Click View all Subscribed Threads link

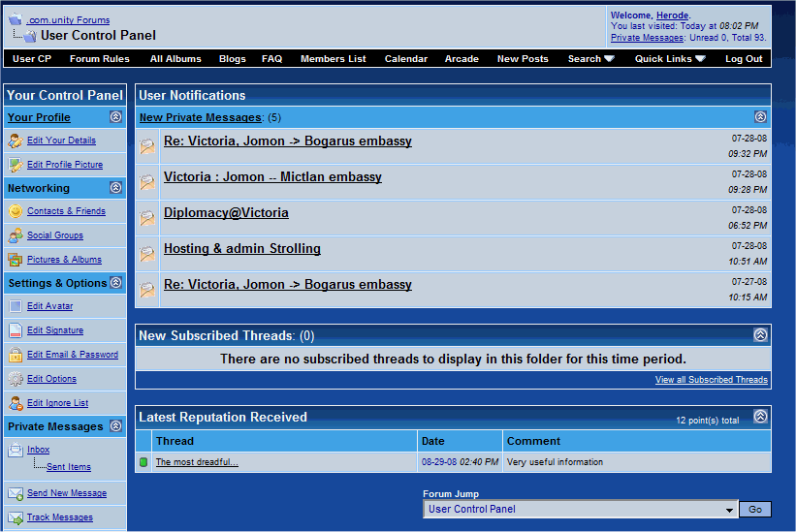click(711, 380)
